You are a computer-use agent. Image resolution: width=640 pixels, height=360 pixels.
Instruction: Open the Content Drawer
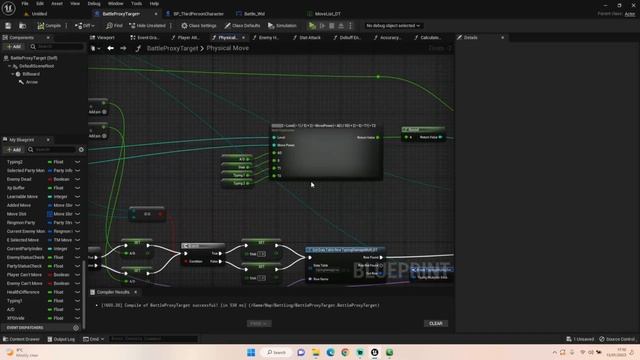21,339
